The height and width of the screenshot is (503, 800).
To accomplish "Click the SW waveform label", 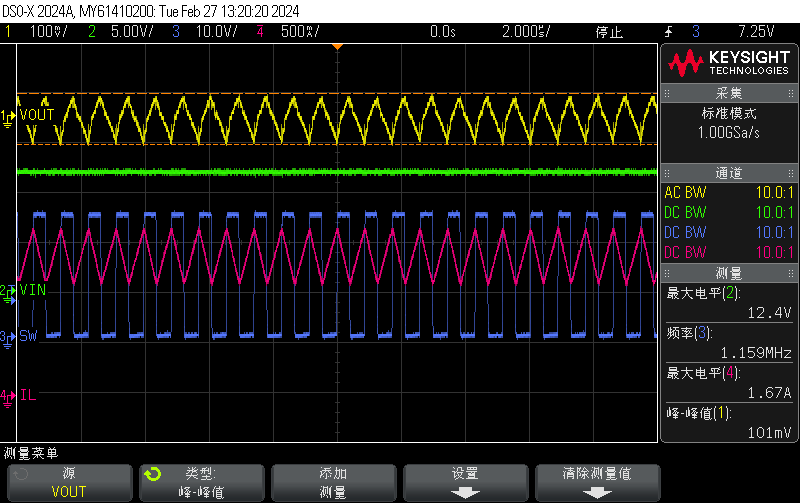I will click(29, 336).
